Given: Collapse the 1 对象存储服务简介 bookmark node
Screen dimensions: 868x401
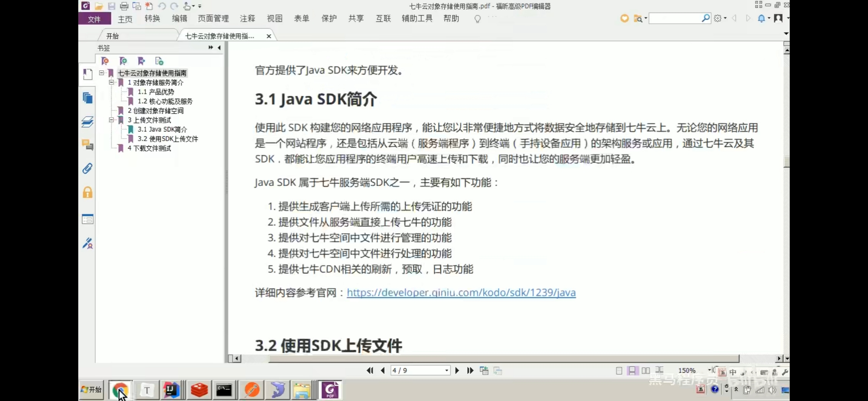Looking at the screenshot, I should [111, 82].
